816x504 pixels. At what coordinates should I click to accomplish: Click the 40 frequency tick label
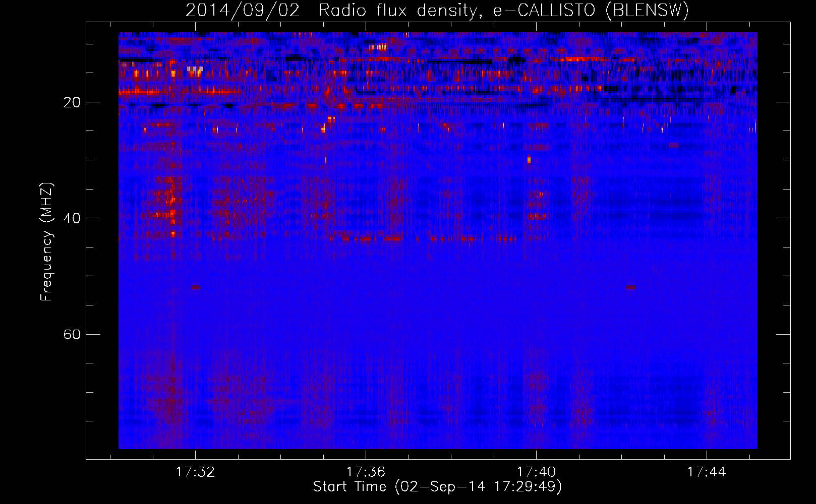(x=72, y=218)
